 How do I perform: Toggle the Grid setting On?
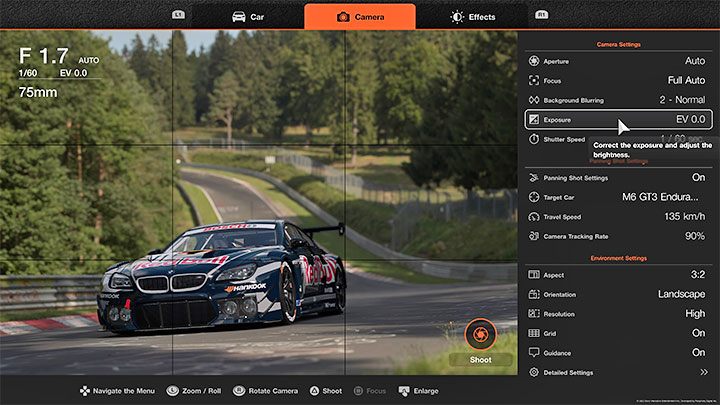698,333
